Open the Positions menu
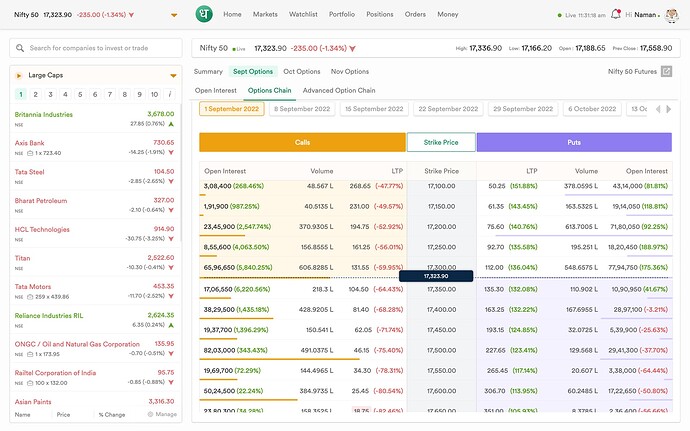Screen dimensions: 690x431 click(x=380, y=14)
